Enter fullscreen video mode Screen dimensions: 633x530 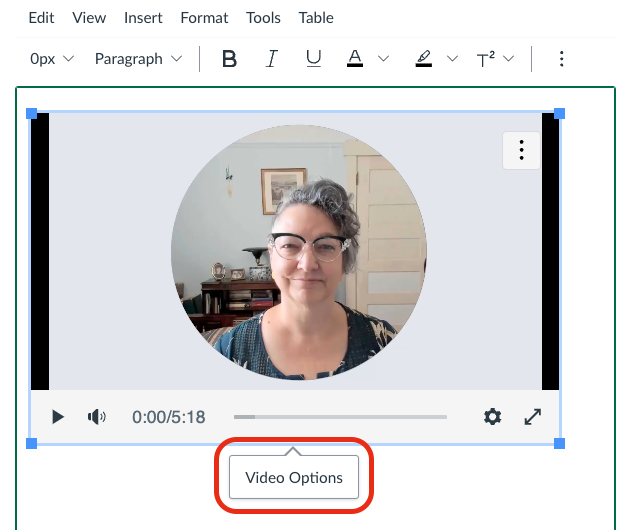point(533,417)
